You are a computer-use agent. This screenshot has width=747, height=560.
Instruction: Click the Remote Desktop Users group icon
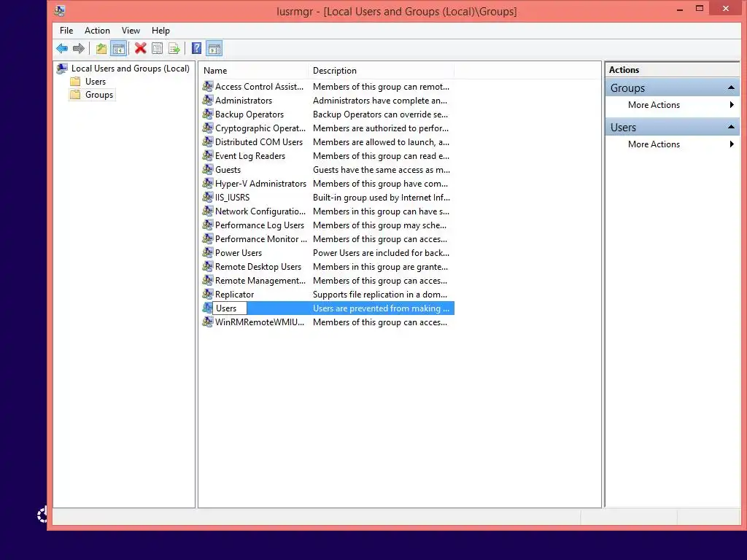point(208,266)
